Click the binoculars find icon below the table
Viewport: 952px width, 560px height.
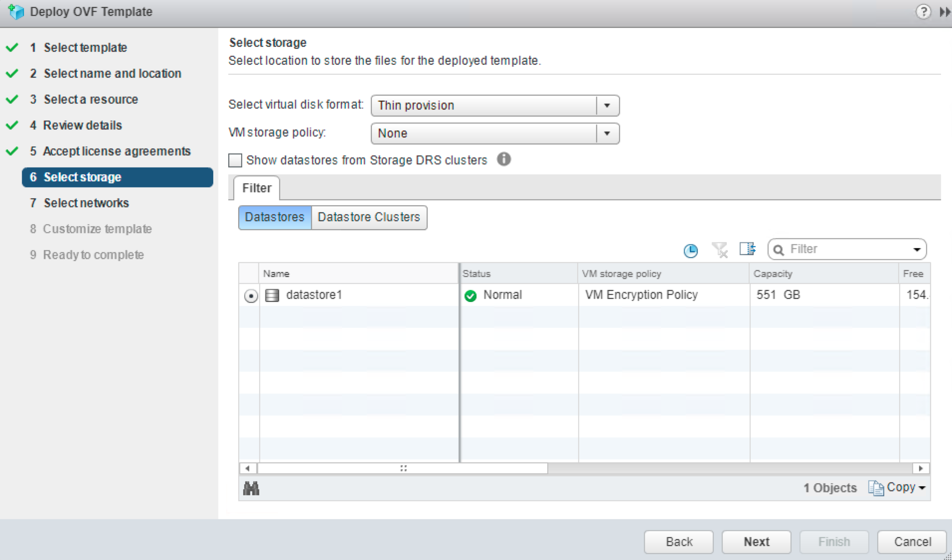click(x=251, y=488)
